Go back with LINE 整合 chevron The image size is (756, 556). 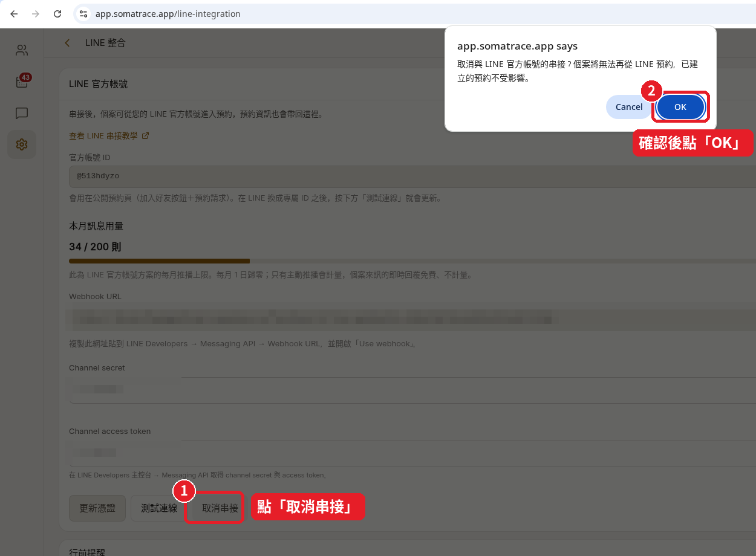click(67, 43)
